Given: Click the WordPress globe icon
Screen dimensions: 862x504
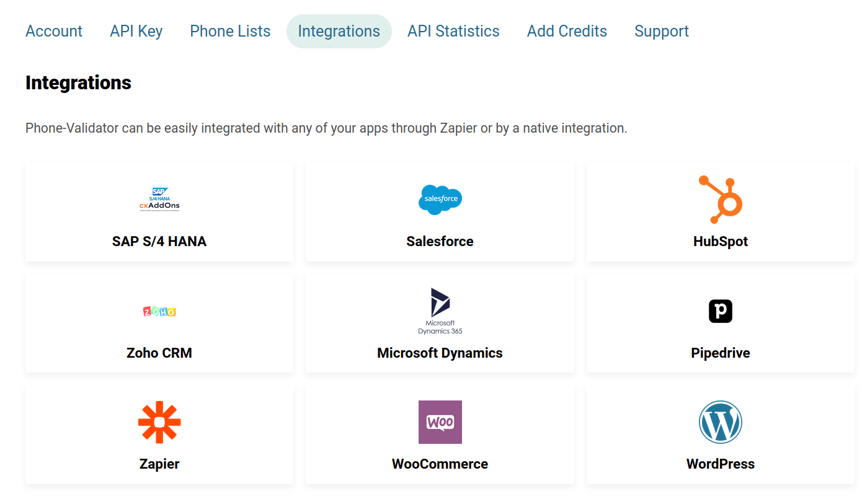Looking at the screenshot, I should (720, 422).
